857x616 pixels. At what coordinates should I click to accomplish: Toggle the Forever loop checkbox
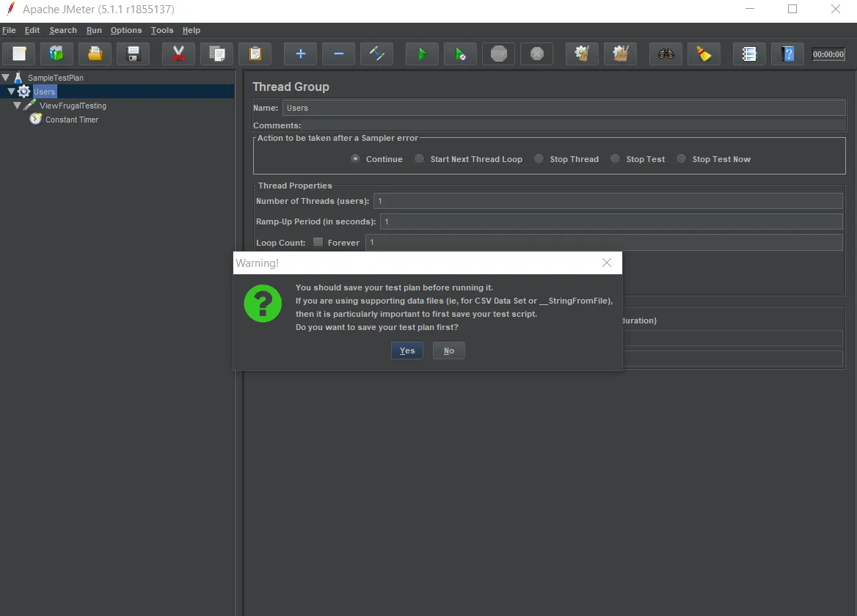(318, 242)
